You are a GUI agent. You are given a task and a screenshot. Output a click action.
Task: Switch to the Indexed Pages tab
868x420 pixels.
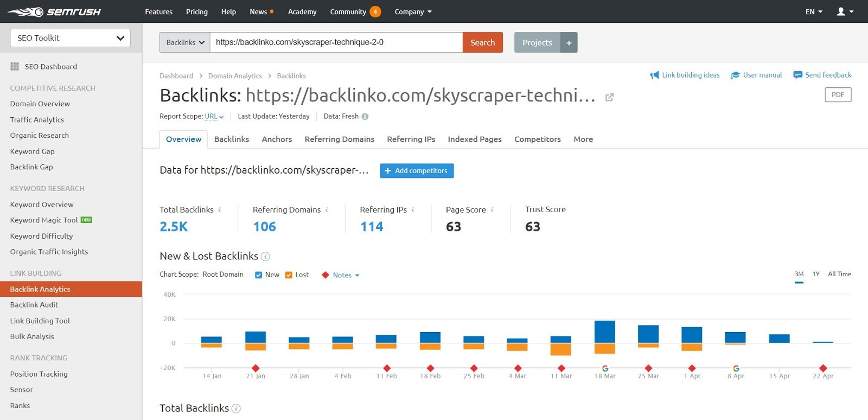point(475,139)
